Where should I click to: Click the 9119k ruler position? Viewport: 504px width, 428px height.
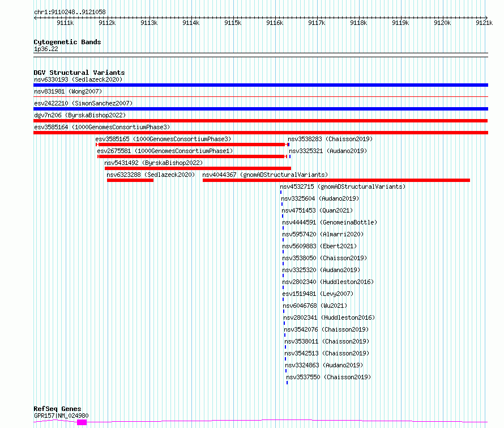coord(400,23)
